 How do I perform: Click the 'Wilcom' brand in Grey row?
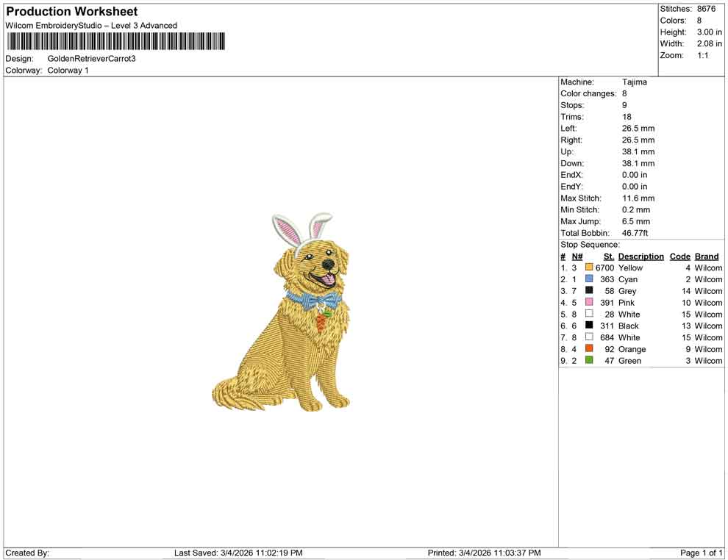coord(708,291)
